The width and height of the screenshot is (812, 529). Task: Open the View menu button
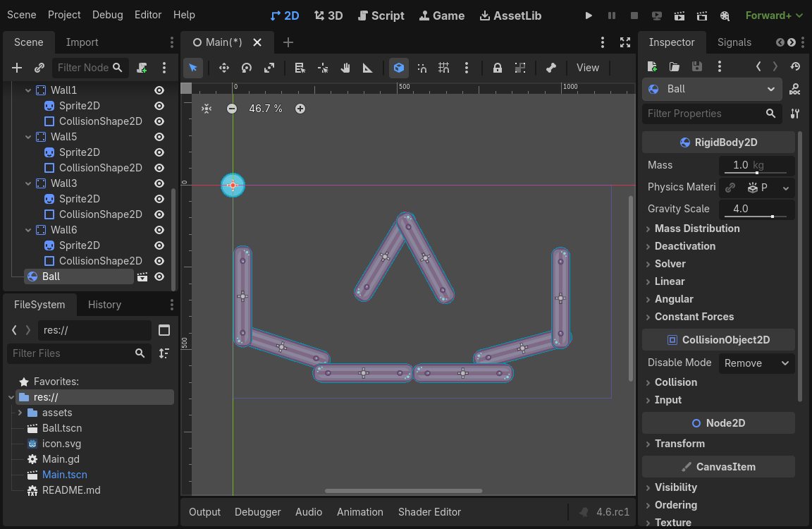coord(587,68)
